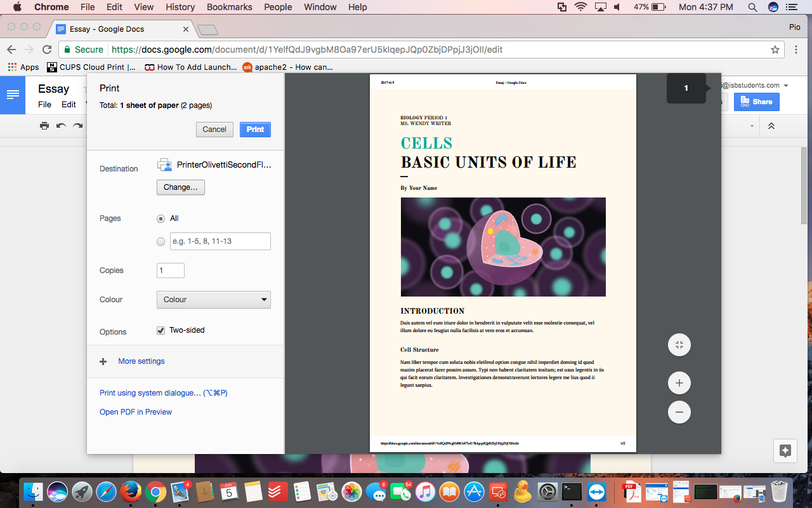Image resolution: width=812 pixels, height=508 pixels.
Task: Expand More settings
Action: pyautogui.click(x=141, y=361)
